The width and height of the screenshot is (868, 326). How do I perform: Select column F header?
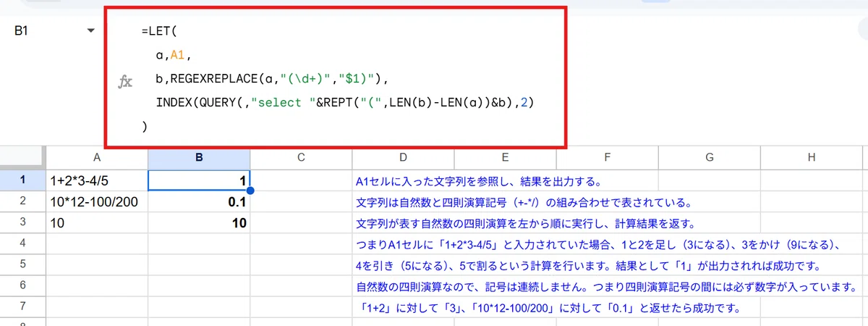coord(607,157)
